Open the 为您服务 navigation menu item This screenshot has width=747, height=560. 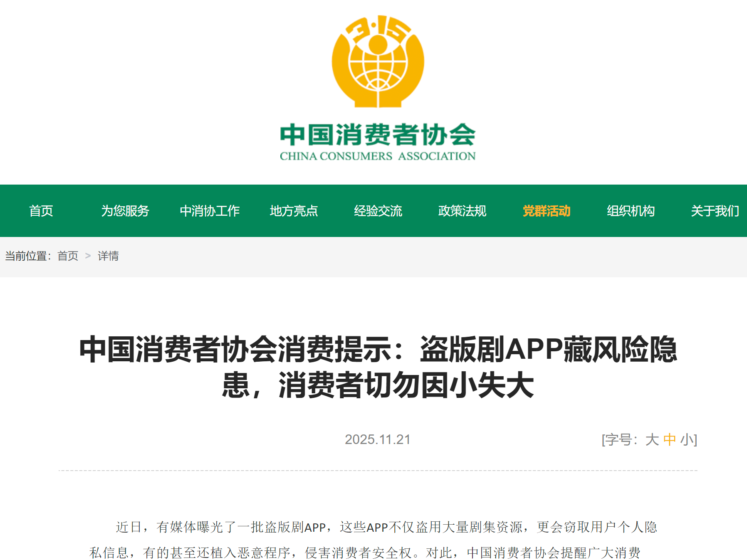pos(126,211)
